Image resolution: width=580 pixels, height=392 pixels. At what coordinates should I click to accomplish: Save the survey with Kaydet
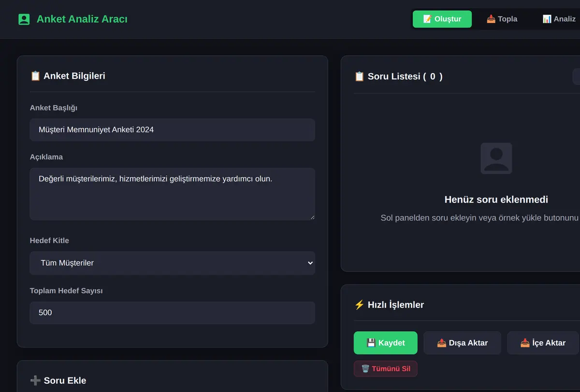(386, 343)
